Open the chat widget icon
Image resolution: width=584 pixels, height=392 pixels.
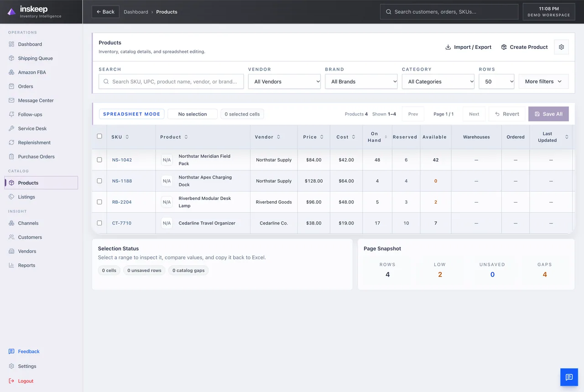[569, 377]
